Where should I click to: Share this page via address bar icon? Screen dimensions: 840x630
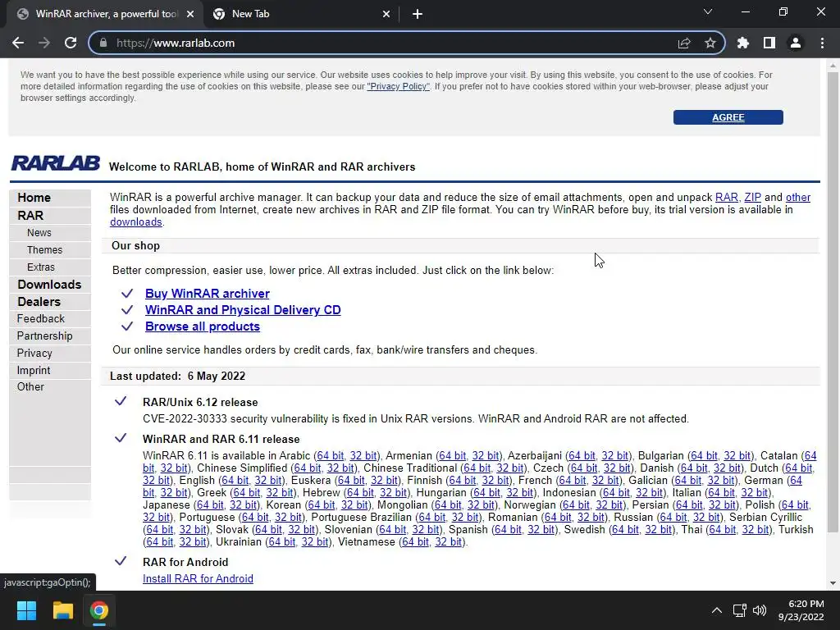[x=684, y=43]
